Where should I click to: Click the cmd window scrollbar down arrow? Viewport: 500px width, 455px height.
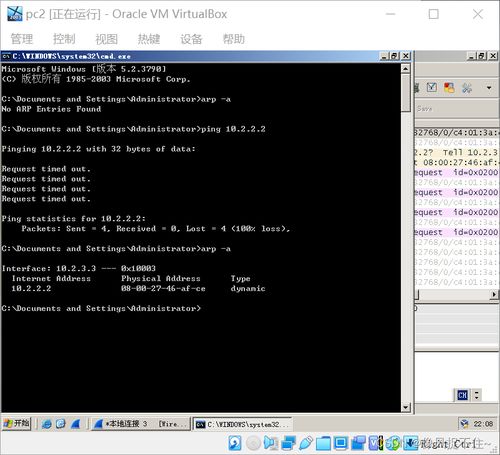click(405, 407)
